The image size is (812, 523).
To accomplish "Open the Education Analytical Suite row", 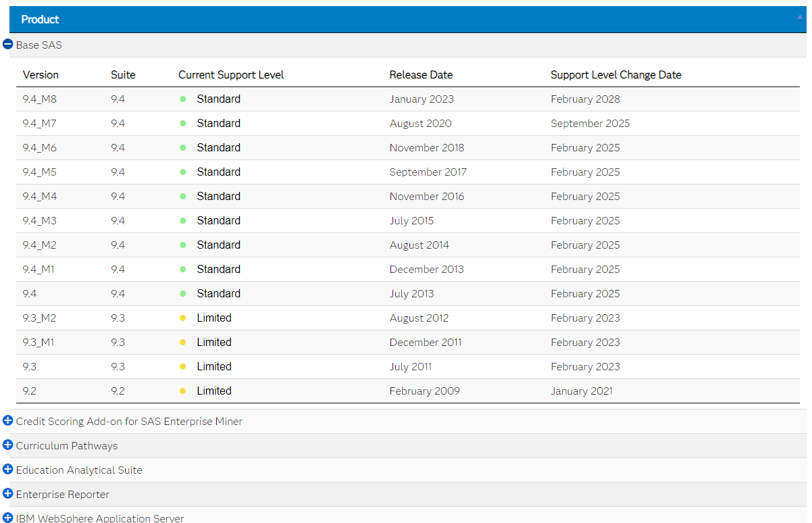I will [x=79, y=470].
